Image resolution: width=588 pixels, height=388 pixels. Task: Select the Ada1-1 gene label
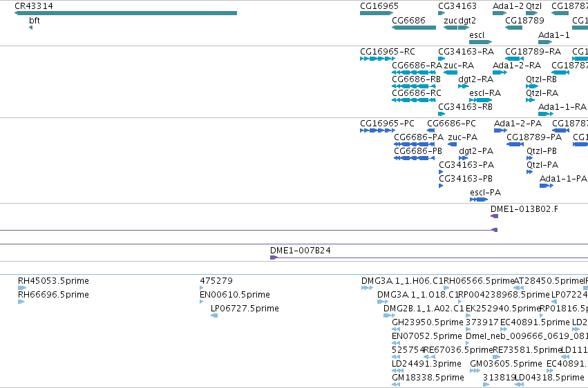pyautogui.click(x=554, y=35)
